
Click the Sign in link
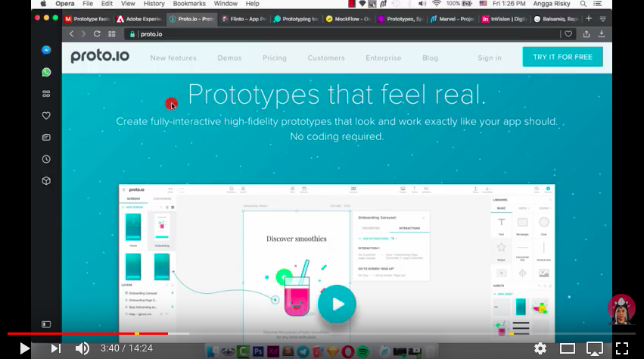490,58
